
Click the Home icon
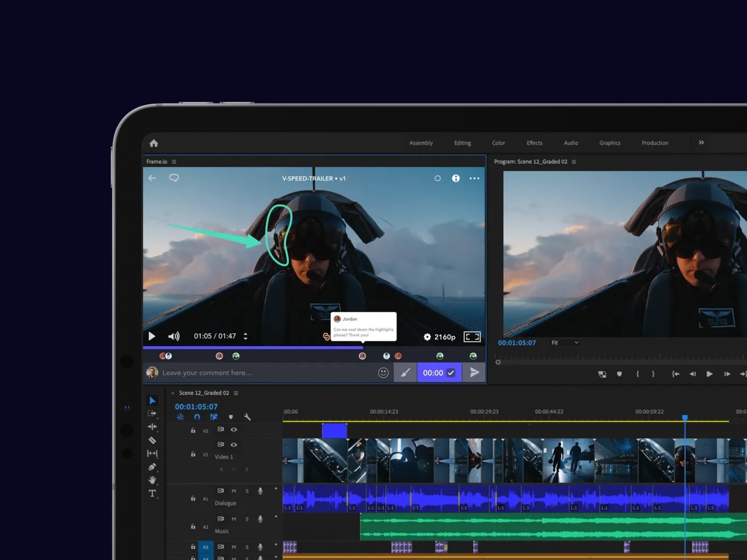(x=154, y=143)
